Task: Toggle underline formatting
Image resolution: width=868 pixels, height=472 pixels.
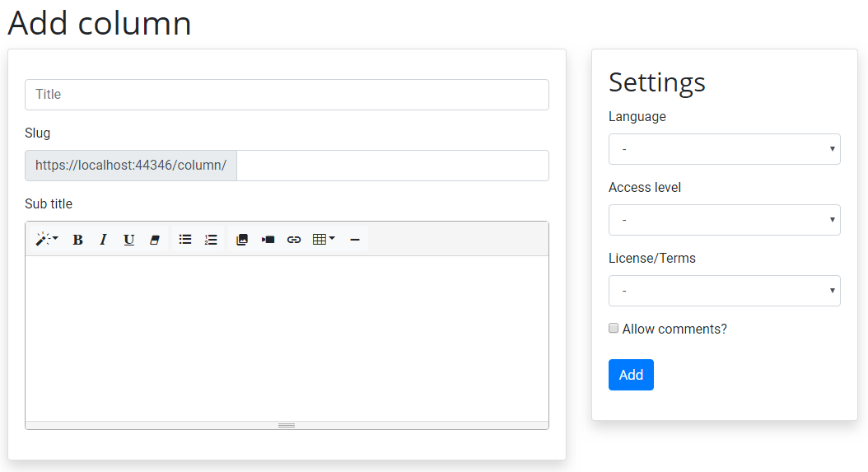Action: click(x=129, y=240)
